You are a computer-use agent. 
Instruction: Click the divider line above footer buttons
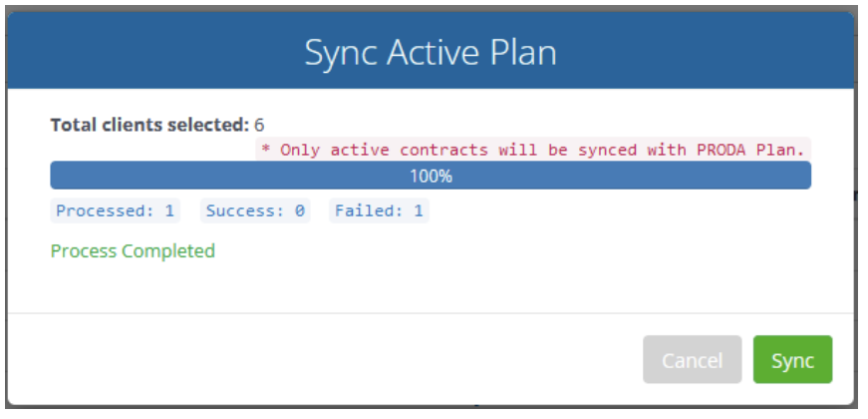pos(431,313)
